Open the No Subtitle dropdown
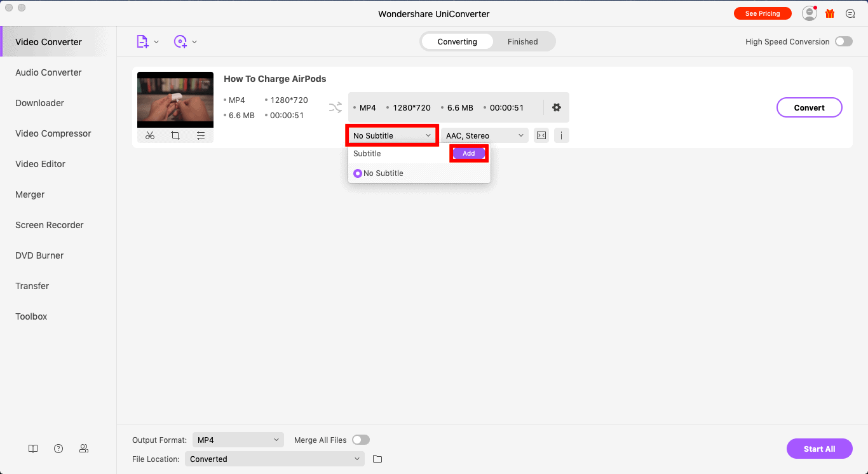This screenshot has width=868, height=474. click(391, 135)
